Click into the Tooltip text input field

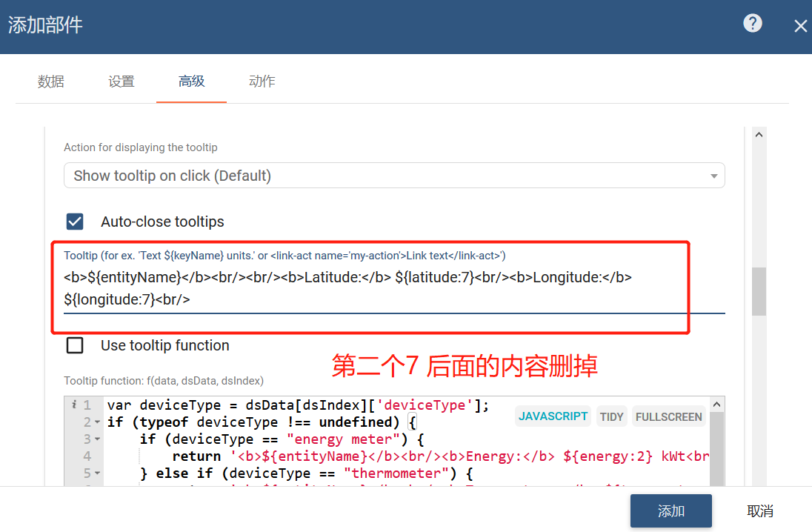[x=394, y=288]
